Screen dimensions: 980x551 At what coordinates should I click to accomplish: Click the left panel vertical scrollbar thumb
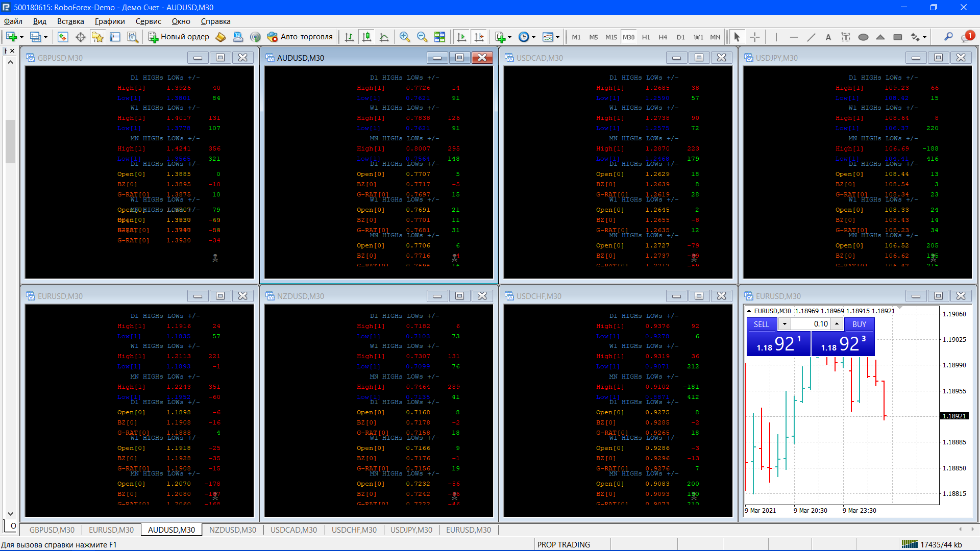pyautogui.click(x=10, y=141)
